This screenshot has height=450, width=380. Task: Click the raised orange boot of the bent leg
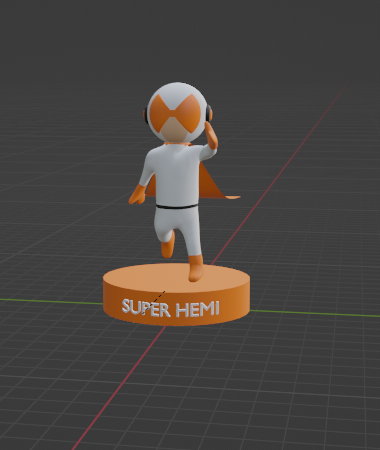point(167,245)
